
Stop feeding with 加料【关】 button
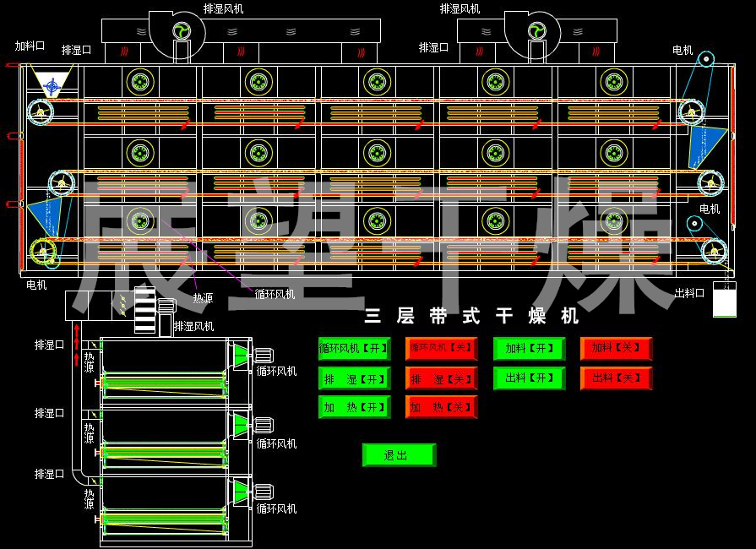tap(616, 348)
